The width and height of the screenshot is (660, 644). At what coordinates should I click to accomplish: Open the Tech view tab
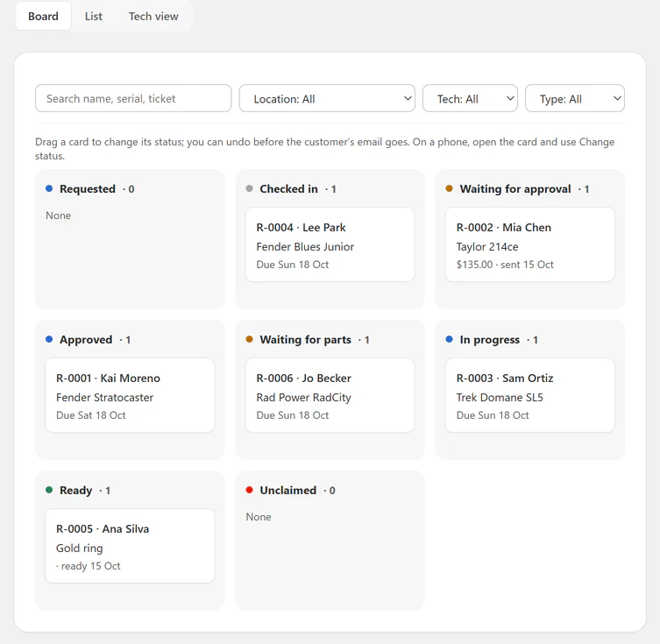[x=153, y=16]
